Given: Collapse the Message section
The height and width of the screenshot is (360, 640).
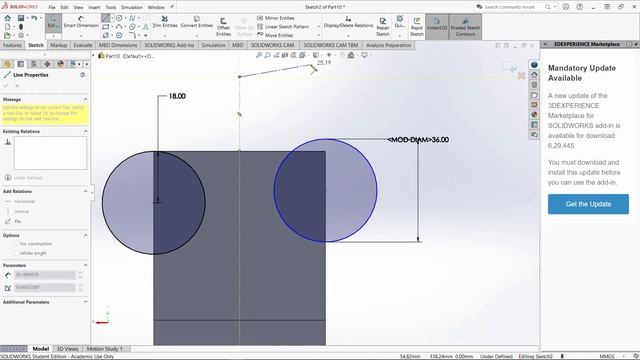Looking at the screenshot, I should pos(85,100).
